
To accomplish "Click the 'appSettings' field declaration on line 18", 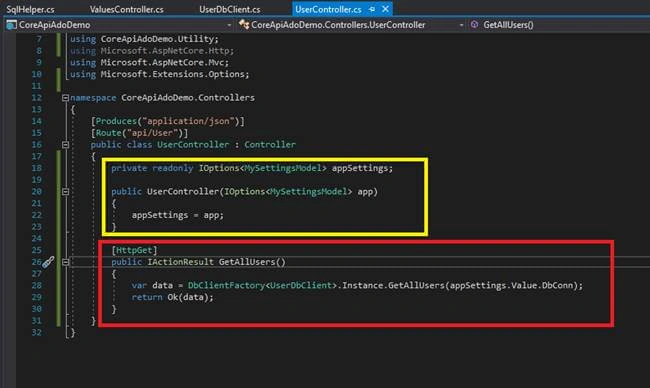I will (x=360, y=168).
